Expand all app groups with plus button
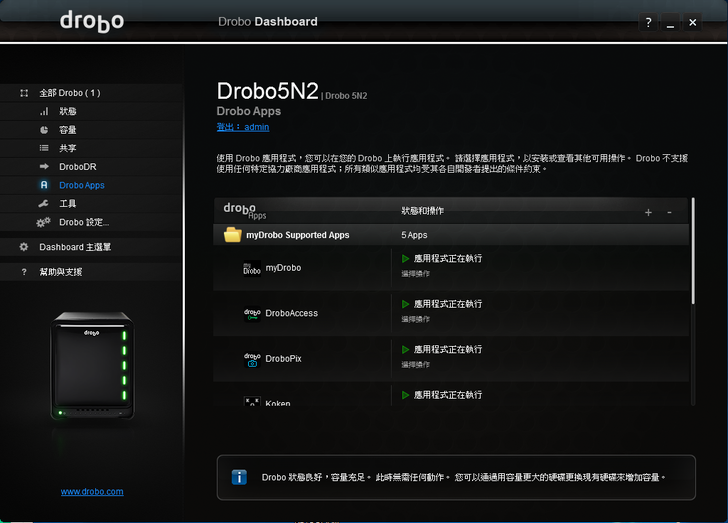This screenshot has height=523, width=728. pyautogui.click(x=648, y=212)
